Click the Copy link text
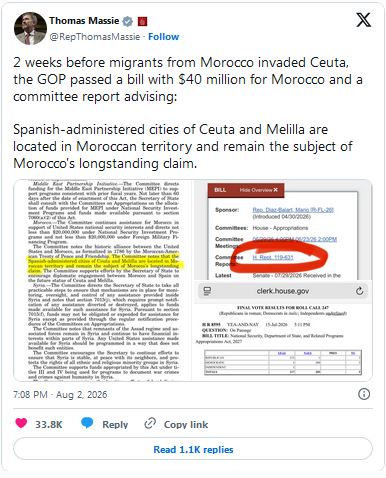386x478 pixels. click(186, 424)
